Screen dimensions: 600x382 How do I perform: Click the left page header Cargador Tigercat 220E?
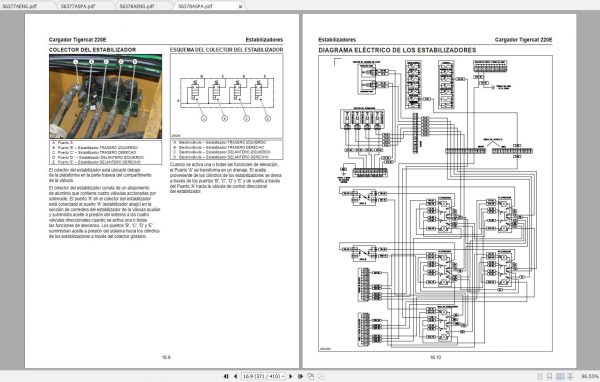[x=77, y=39]
